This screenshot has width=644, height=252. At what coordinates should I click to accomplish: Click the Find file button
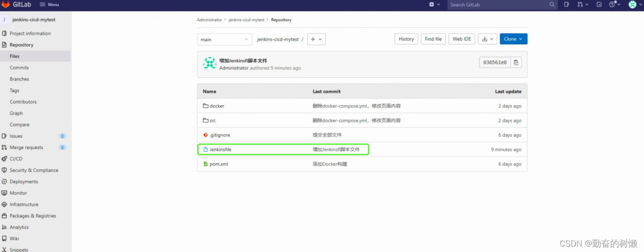click(x=433, y=39)
